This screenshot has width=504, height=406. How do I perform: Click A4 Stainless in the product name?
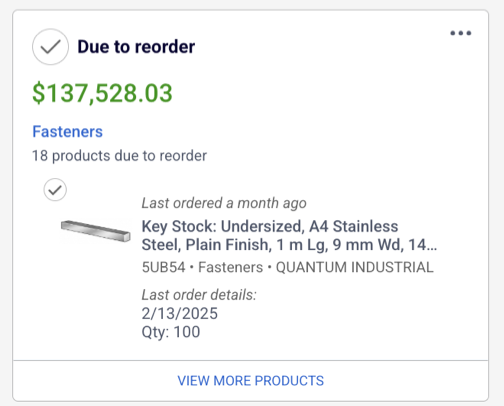pyautogui.click(x=354, y=226)
